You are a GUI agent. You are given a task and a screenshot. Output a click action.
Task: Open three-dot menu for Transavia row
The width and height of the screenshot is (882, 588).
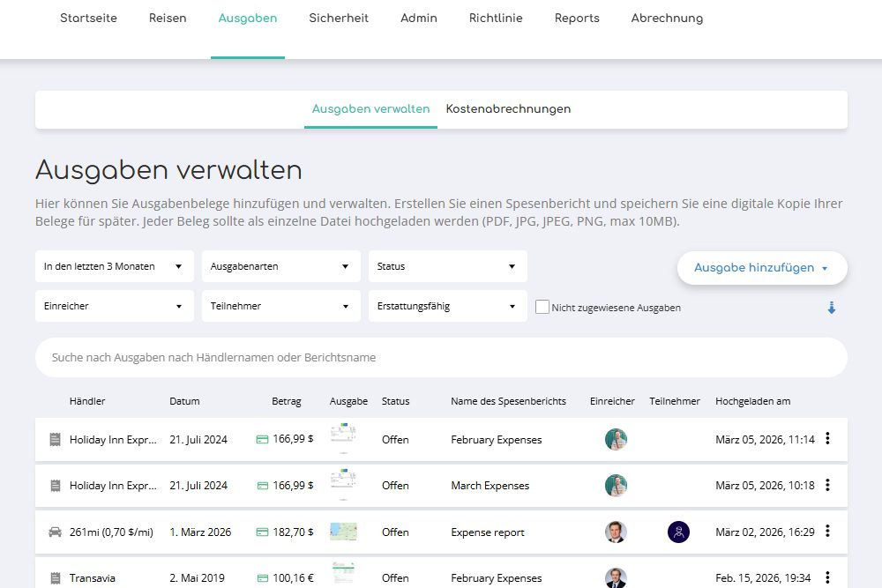tap(827, 577)
